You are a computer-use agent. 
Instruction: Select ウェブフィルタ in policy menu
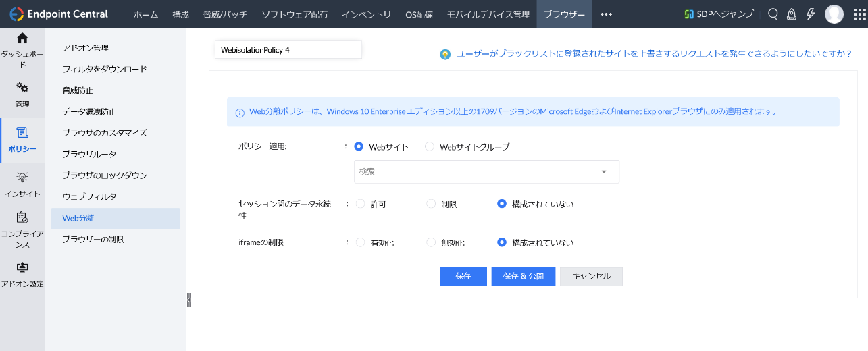pos(89,196)
